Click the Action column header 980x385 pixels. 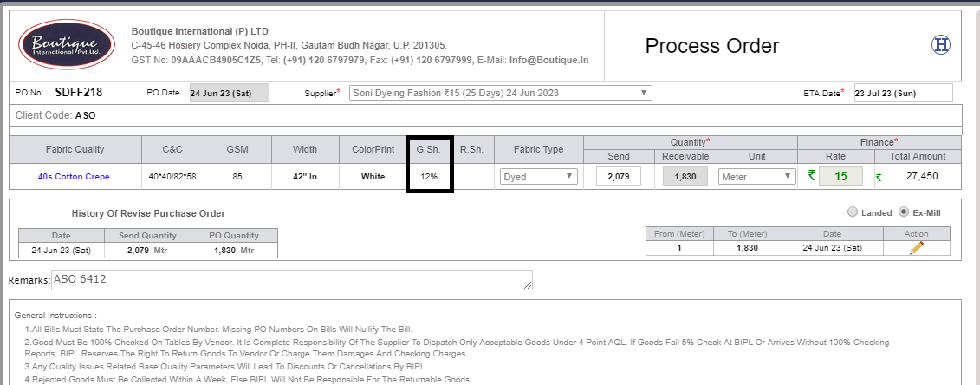click(916, 234)
